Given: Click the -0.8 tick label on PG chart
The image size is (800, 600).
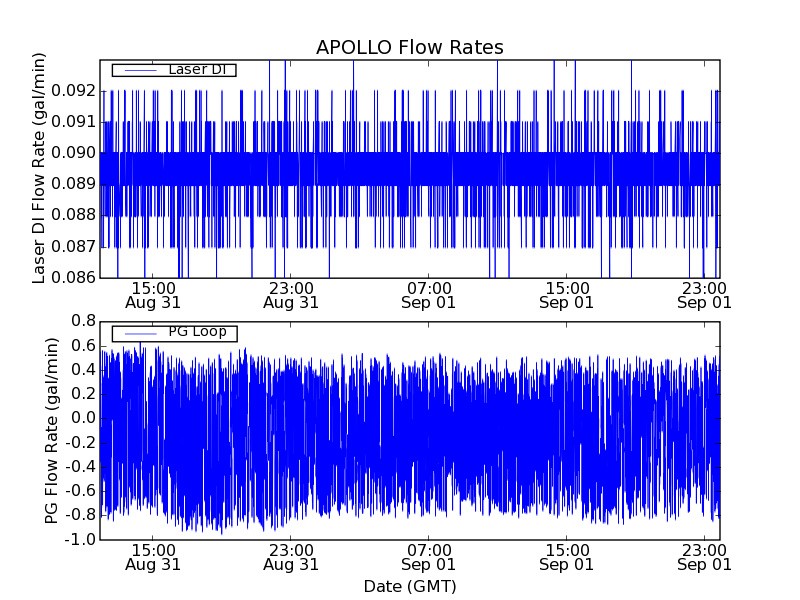Looking at the screenshot, I should point(81,515).
